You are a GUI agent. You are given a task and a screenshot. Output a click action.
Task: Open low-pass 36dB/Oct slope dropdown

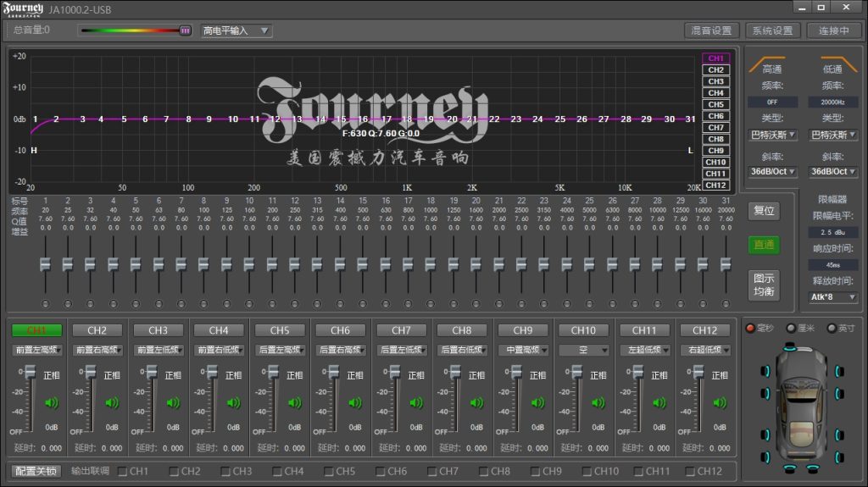click(x=833, y=172)
